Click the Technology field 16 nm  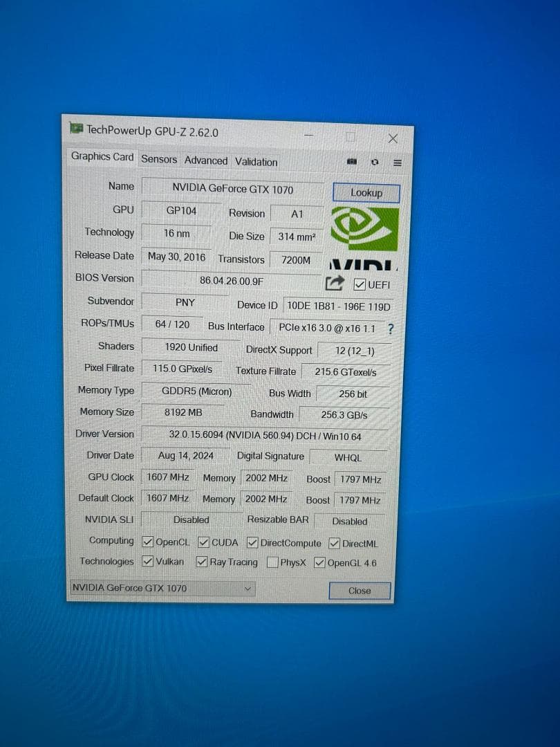(x=177, y=234)
